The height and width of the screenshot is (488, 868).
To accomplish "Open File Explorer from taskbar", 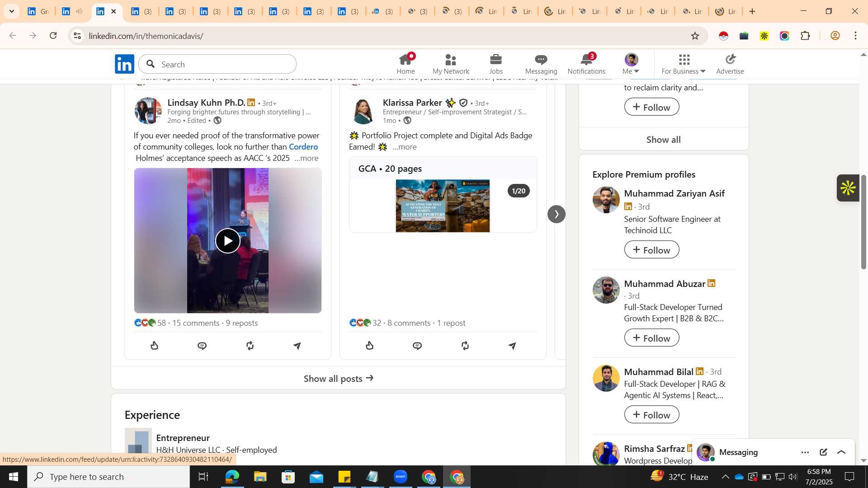I will [260, 477].
